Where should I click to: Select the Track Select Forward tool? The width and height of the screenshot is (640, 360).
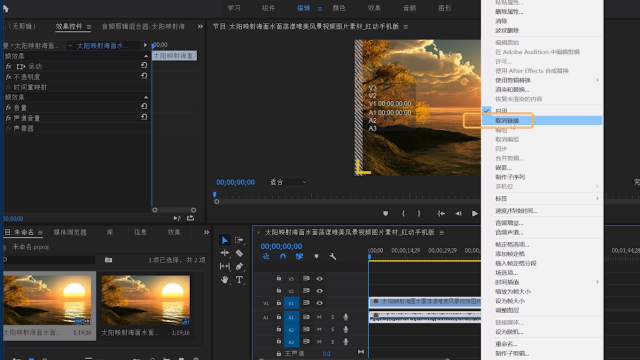(x=239, y=240)
